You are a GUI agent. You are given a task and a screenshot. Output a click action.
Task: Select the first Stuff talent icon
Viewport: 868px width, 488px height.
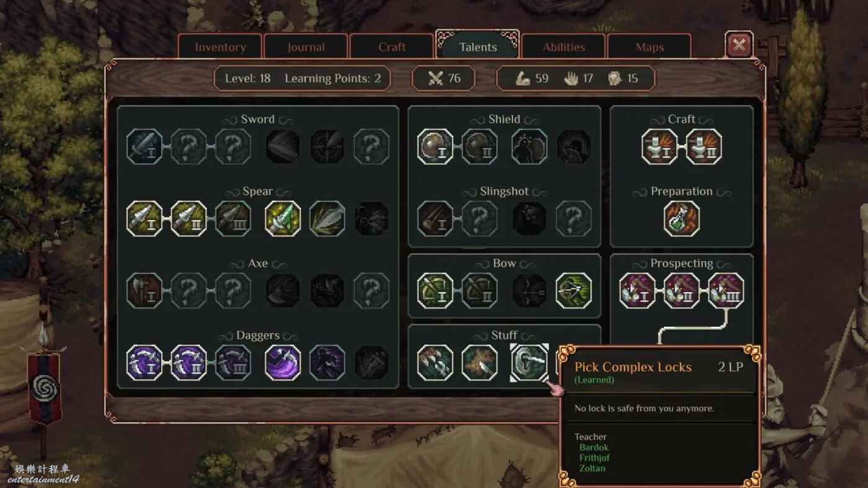435,363
